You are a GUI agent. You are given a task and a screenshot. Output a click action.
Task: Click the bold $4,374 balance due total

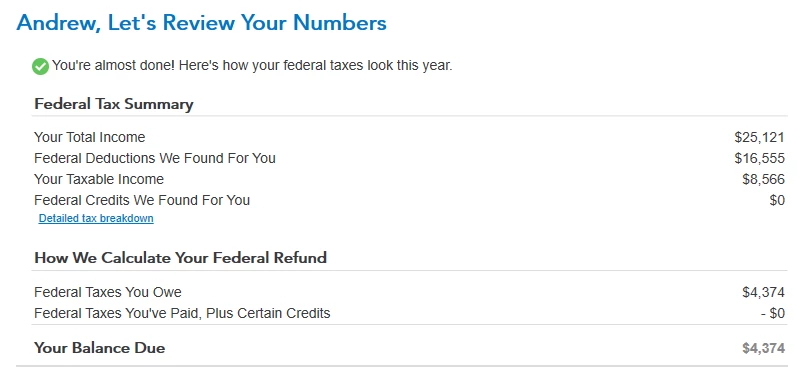(x=763, y=348)
